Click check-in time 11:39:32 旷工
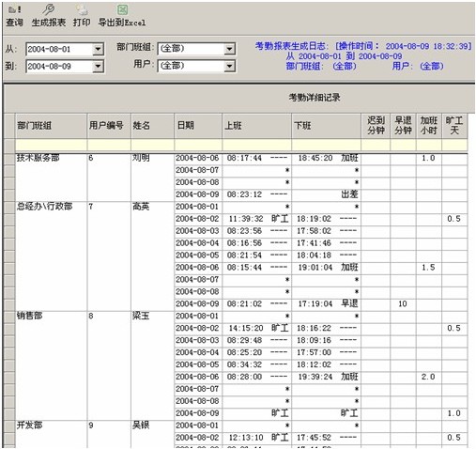This screenshot has height=449, width=476. click(256, 219)
